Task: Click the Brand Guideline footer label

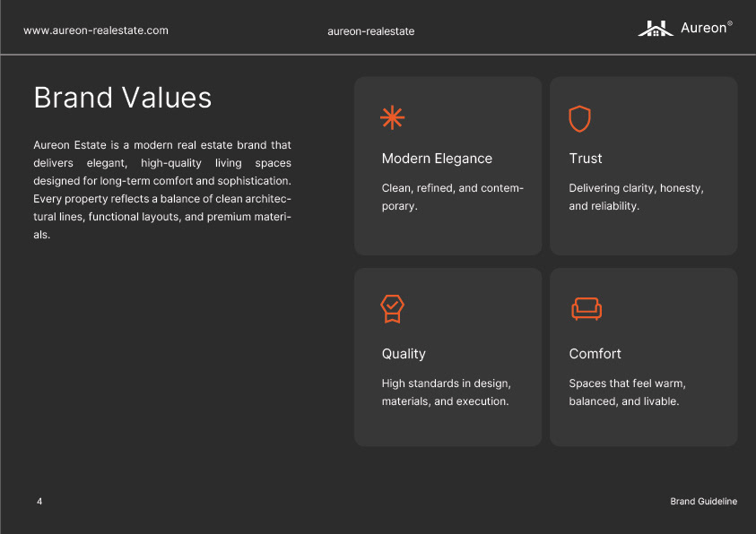Action: (x=703, y=502)
